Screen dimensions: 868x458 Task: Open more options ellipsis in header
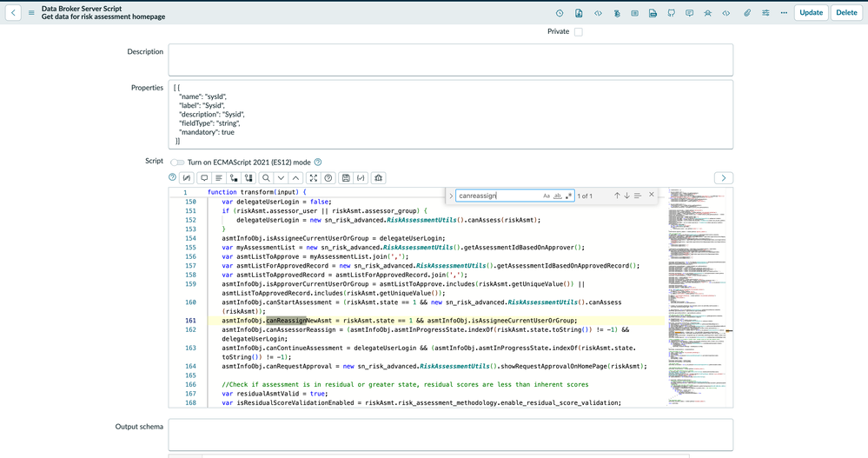click(x=784, y=13)
